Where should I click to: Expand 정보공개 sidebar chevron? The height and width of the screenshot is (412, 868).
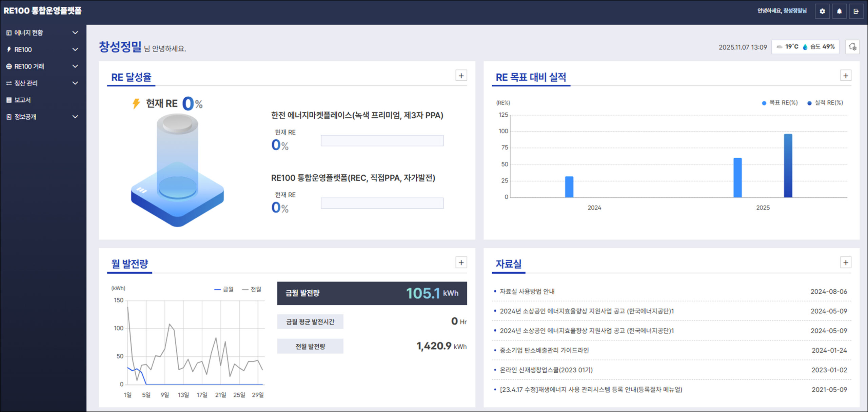tap(75, 117)
